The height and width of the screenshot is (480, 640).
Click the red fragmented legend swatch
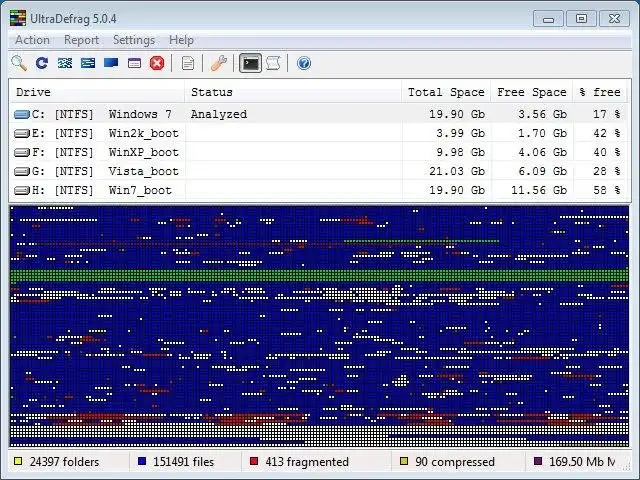tap(254, 461)
